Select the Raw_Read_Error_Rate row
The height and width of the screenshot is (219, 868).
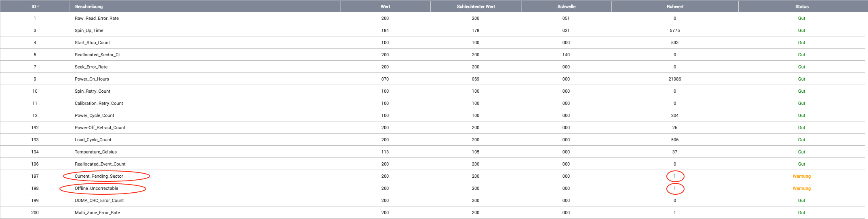97,18
